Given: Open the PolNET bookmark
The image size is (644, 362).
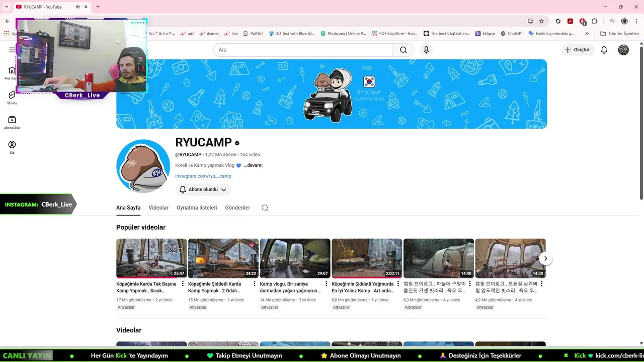Looking at the screenshot, I should tap(253, 34).
